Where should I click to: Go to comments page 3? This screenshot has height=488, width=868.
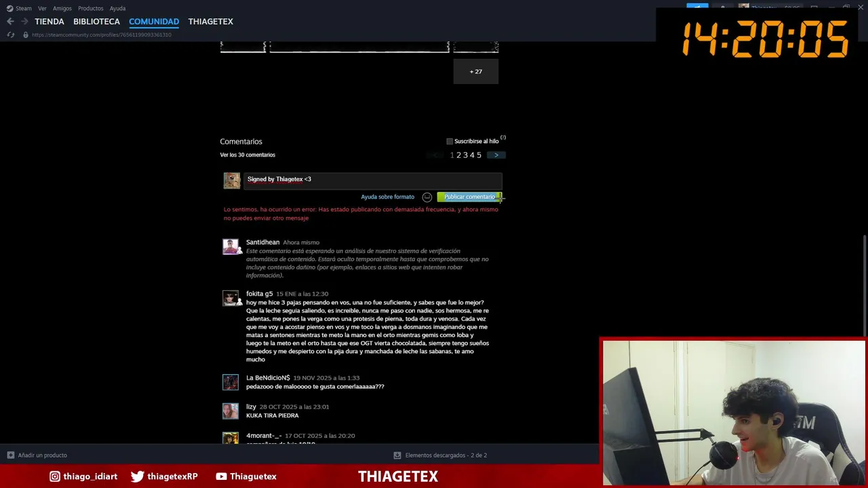(465, 155)
